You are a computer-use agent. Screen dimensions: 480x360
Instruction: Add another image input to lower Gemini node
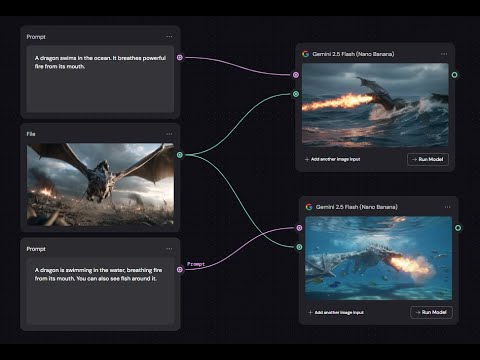click(x=336, y=312)
